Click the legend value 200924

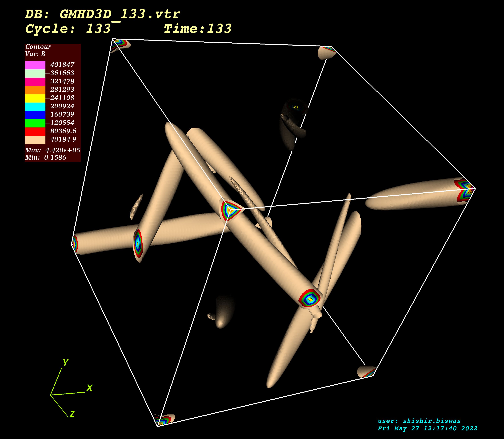click(62, 106)
